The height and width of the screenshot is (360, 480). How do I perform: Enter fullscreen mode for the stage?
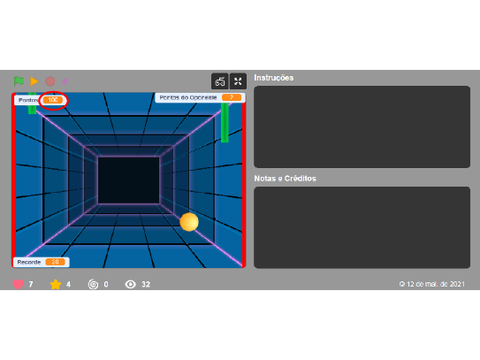click(x=238, y=81)
